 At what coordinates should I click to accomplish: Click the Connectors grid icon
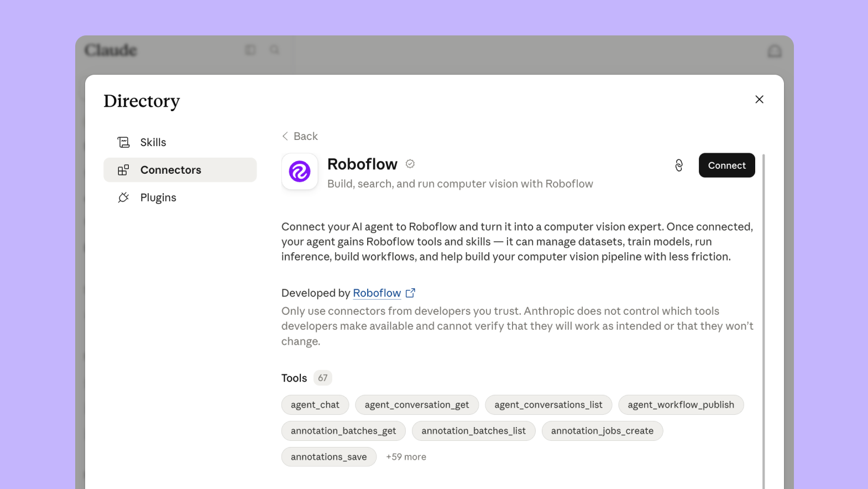[123, 170]
